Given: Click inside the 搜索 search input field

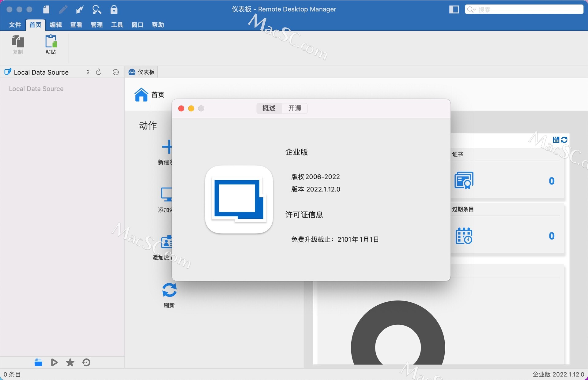Looking at the screenshot, I should [x=521, y=9].
